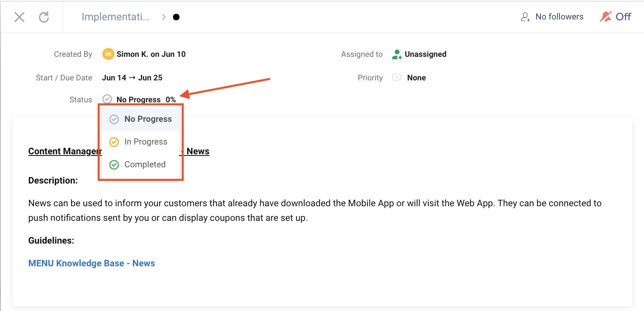The width and height of the screenshot is (644, 311).
Task: Click the black dot in breadcrumb
Action: [176, 17]
